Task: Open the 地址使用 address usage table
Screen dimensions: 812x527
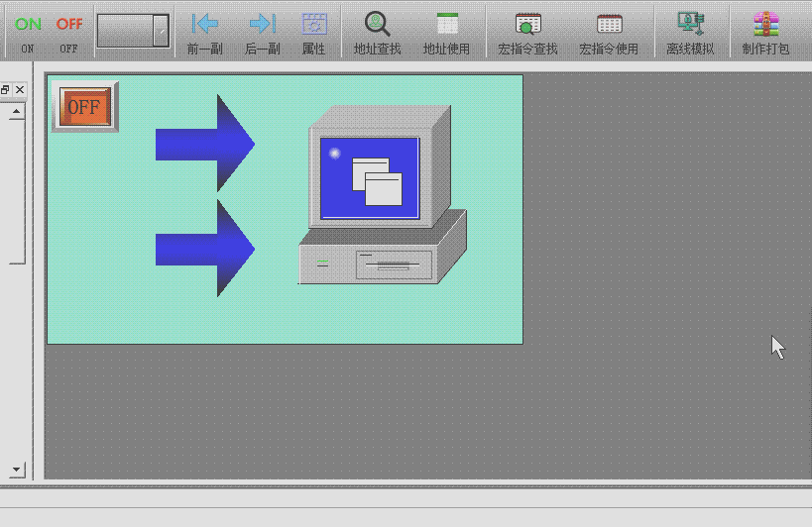Action: tap(447, 31)
